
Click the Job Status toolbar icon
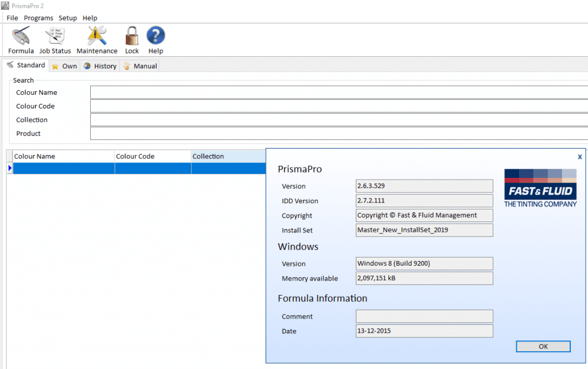[55, 39]
